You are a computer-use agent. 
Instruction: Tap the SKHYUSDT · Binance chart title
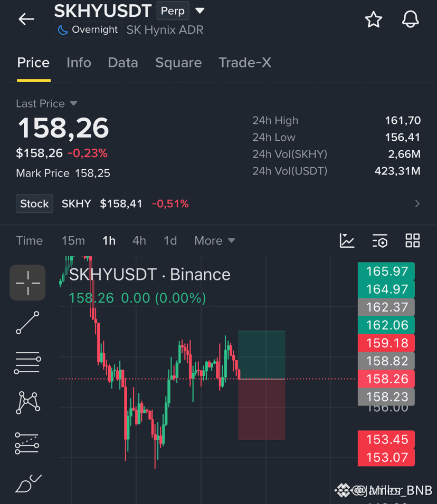[150, 275]
